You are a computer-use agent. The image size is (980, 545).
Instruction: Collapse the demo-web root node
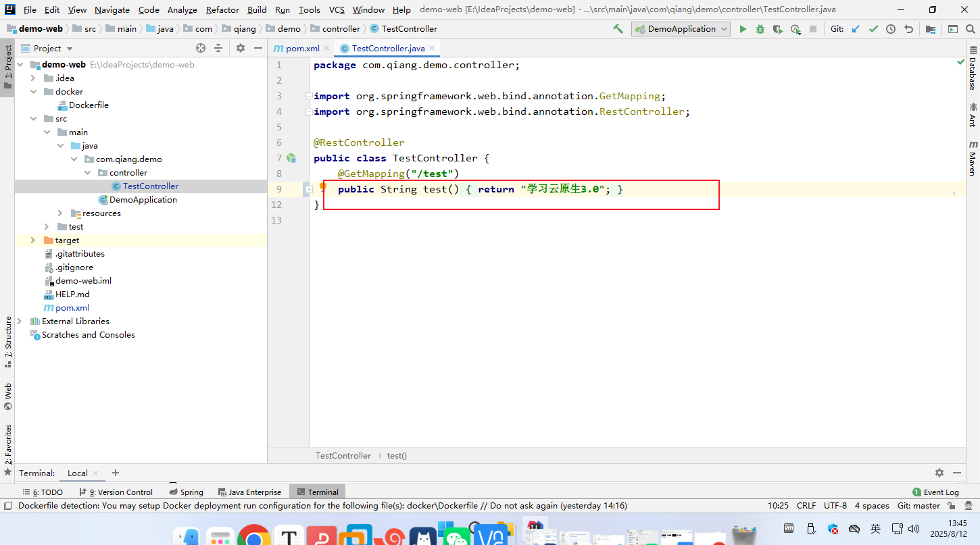(x=20, y=65)
